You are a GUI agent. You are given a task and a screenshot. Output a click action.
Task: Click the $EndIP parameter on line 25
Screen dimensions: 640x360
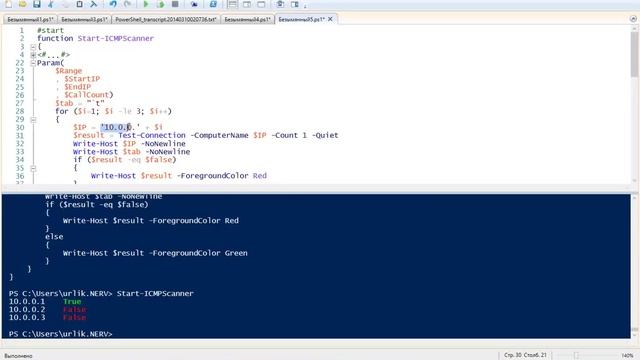click(78, 87)
